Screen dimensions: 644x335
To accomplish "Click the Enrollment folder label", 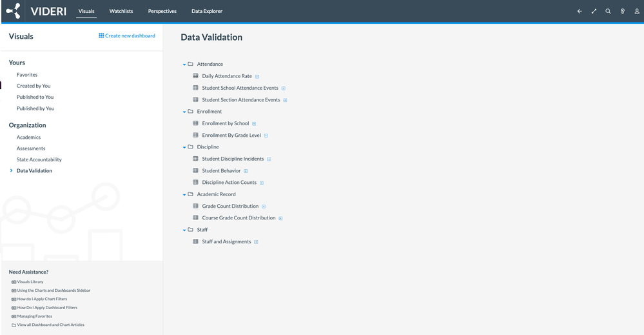I will (209, 112).
